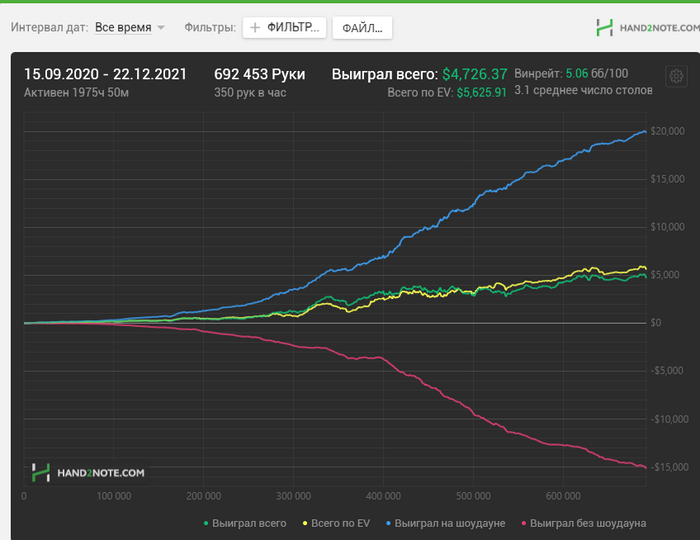Click the '600 000' x-axis label

click(x=563, y=496)
